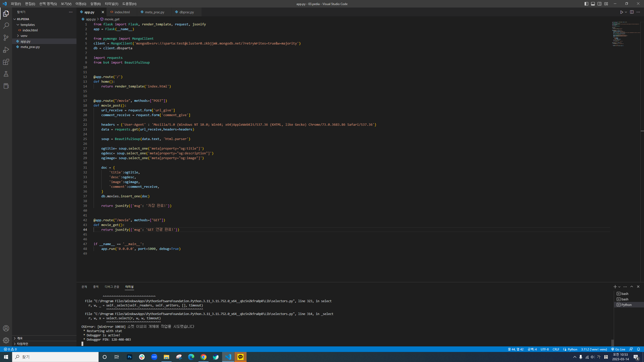Viewport: 644px width, 362px height.
Task: Open the Accounts menu icon
Action: tap(6, 328)
